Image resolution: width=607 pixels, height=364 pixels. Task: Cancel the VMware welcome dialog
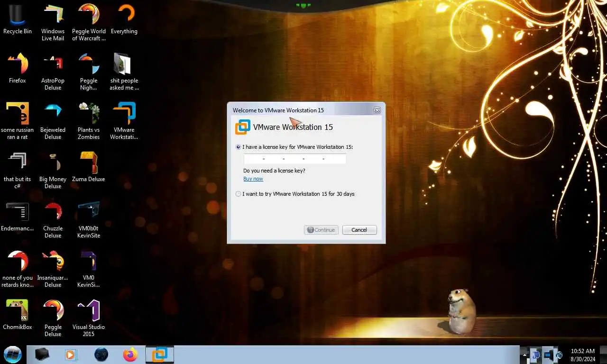click(359, 230)
